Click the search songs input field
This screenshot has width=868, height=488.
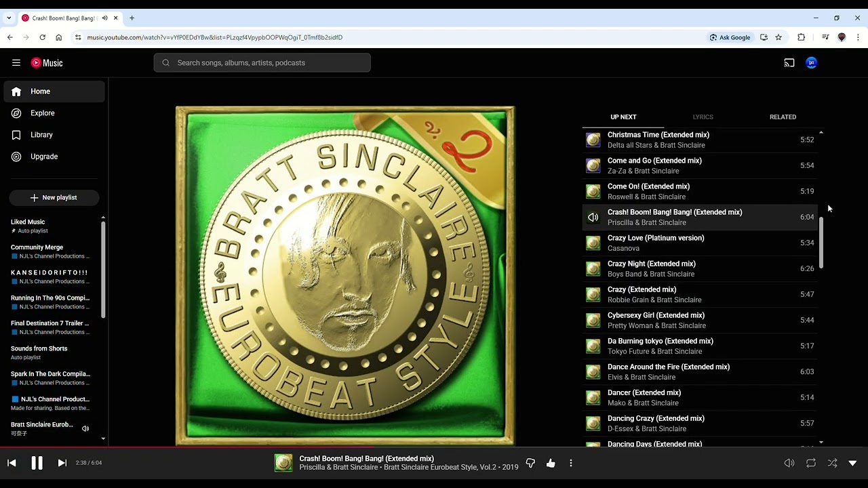[x=262, y=62]
